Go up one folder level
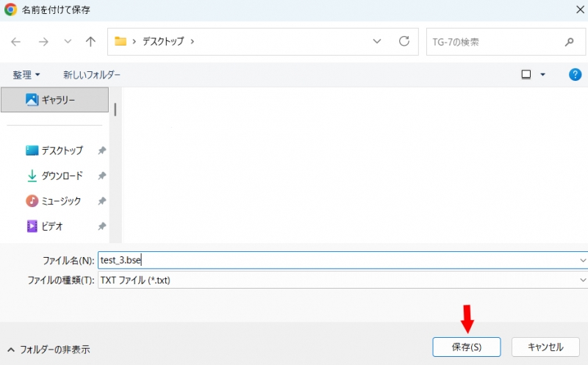 [x=90, y=42]
